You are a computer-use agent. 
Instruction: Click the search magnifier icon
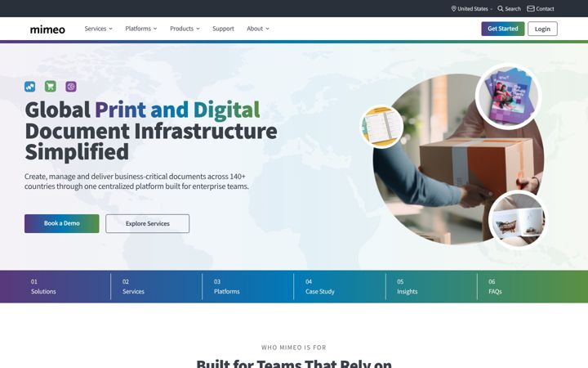[x=501, y=9]
